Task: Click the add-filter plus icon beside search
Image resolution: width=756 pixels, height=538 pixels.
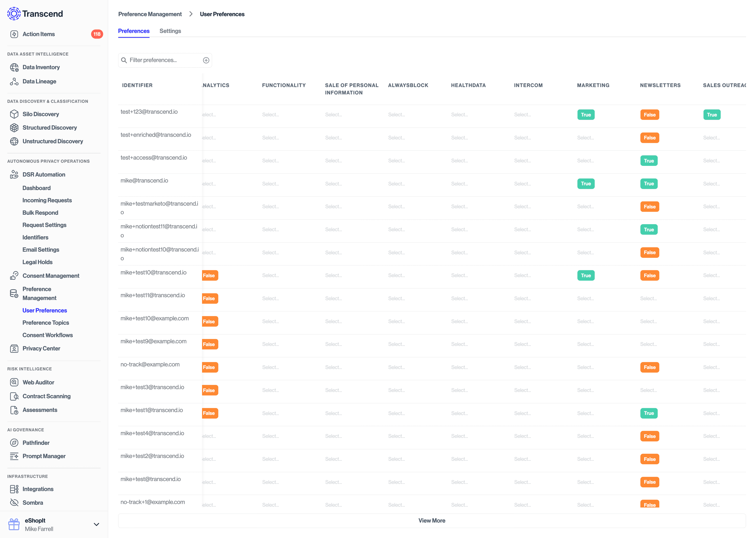Action: coord(206,60)
